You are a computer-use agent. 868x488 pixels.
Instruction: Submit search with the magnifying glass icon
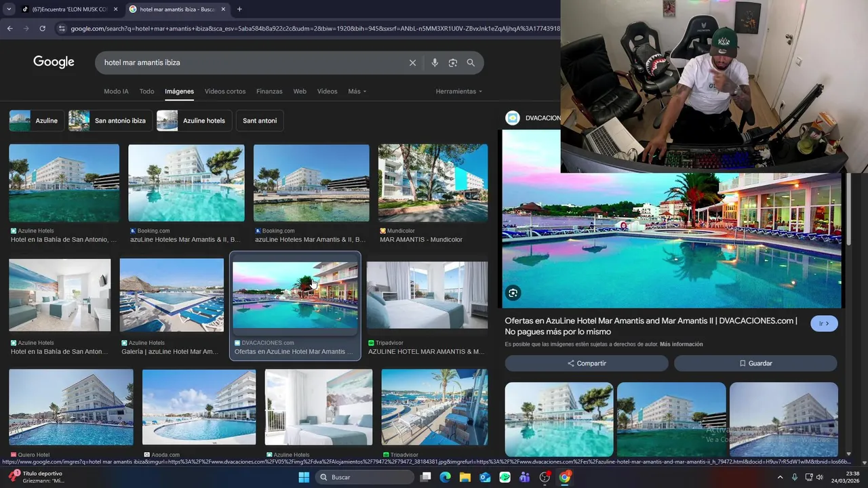(471, 62)
